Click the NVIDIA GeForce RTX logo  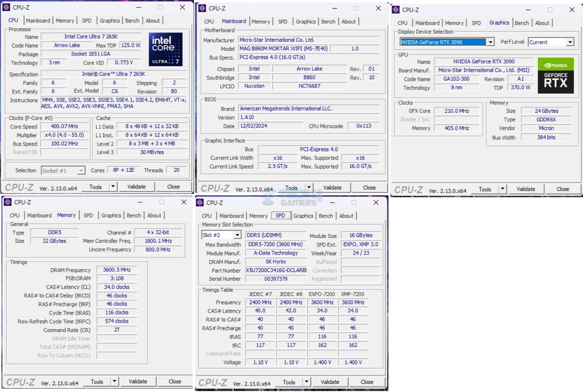(x=556, y=76)
